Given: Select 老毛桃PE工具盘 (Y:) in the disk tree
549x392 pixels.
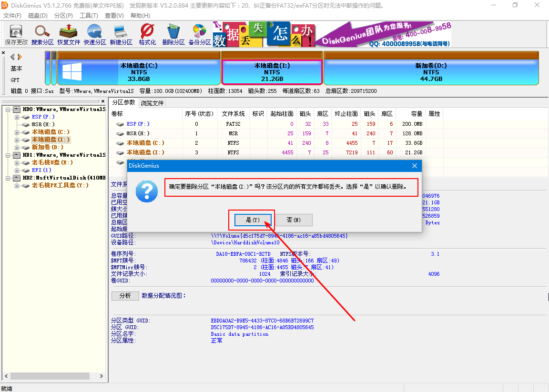Looking at the screenshot, I should [x=60, y=185].
